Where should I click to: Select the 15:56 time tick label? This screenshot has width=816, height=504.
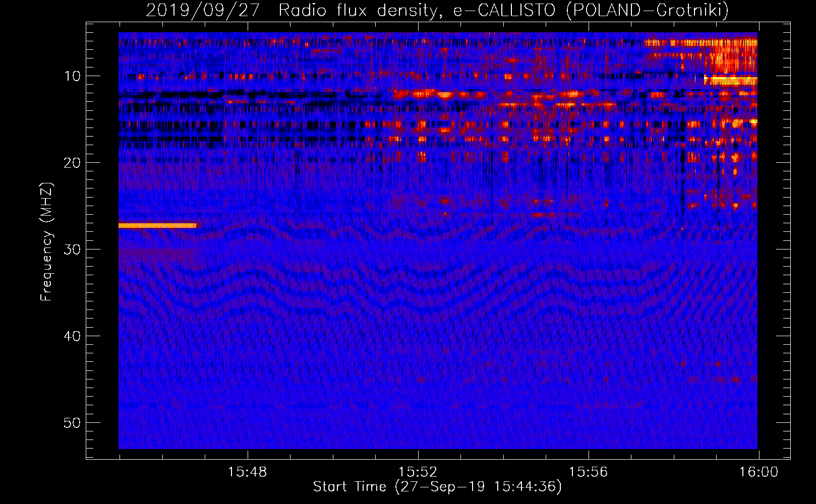pos(588,472)
